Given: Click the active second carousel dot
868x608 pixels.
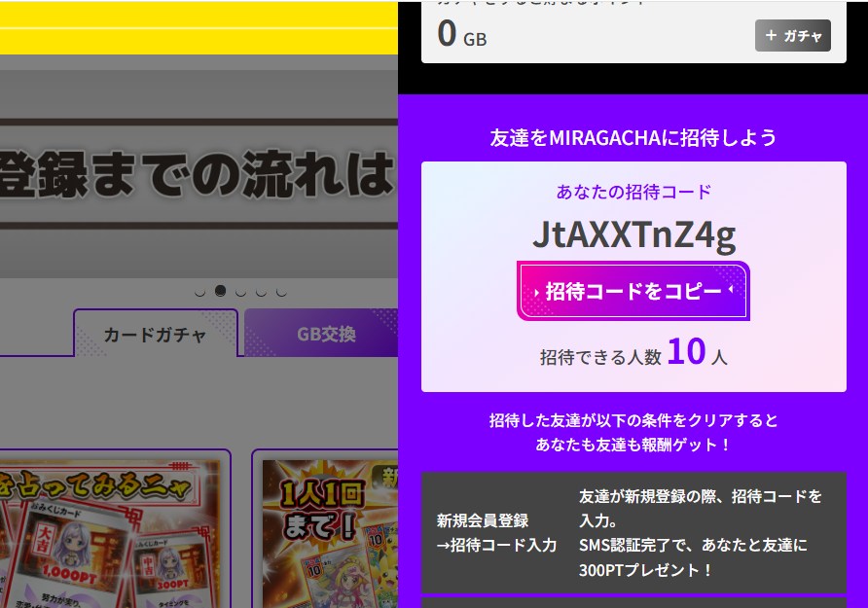Looking at the screenshot, I should pyautogui.click(x=221, y=290).
